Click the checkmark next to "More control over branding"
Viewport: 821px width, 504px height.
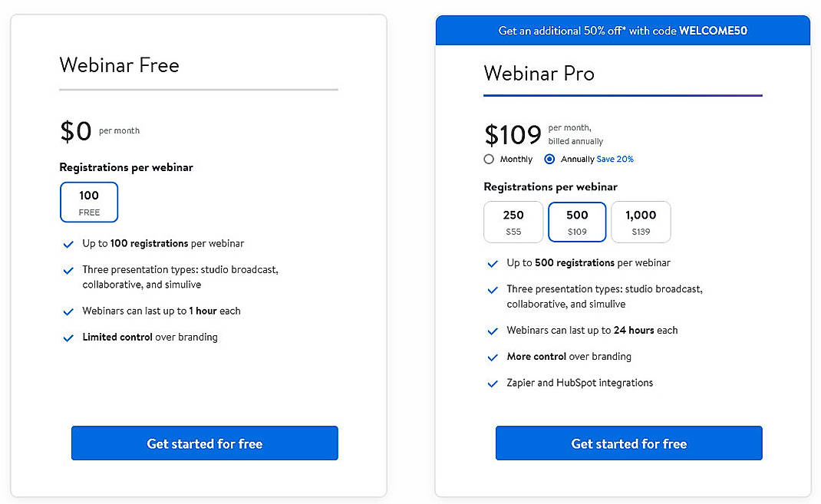(492, 357)
